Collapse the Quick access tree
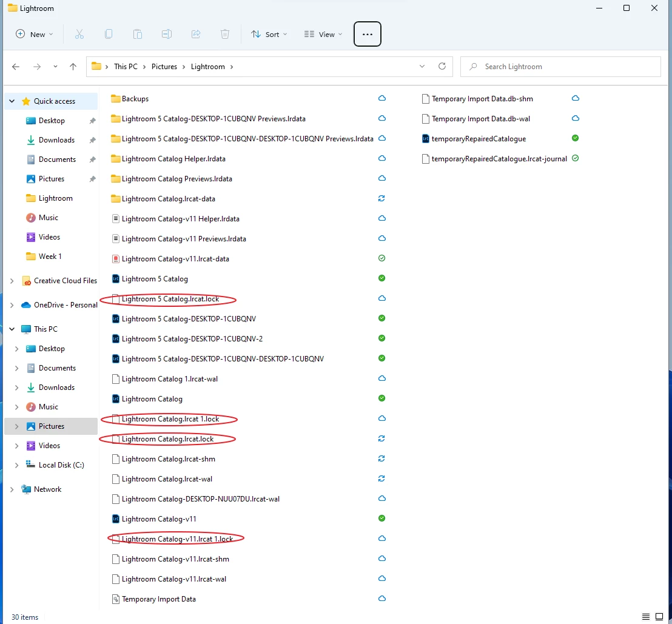The width and height of the screenshot is (672, 624). click(x=12, y=101)
